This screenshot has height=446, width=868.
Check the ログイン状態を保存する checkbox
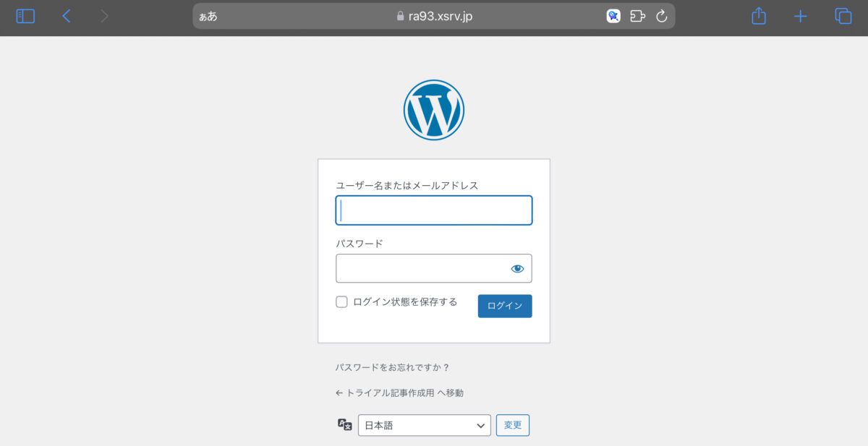tap(342, 302)
